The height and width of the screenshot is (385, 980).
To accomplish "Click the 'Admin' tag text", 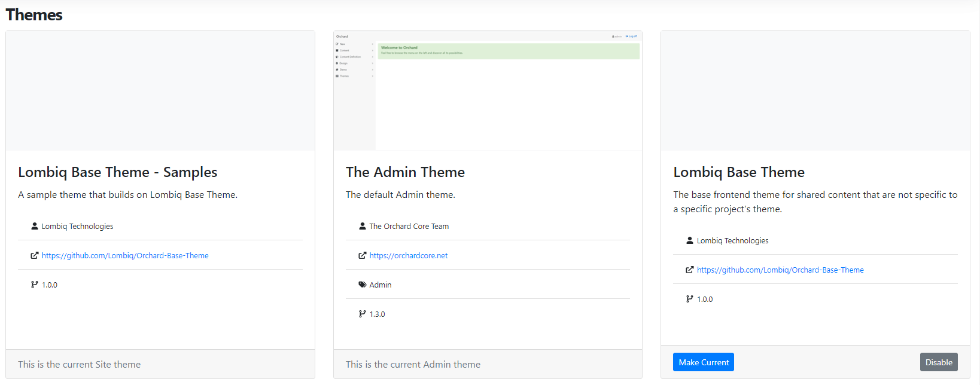I will 380,285.
